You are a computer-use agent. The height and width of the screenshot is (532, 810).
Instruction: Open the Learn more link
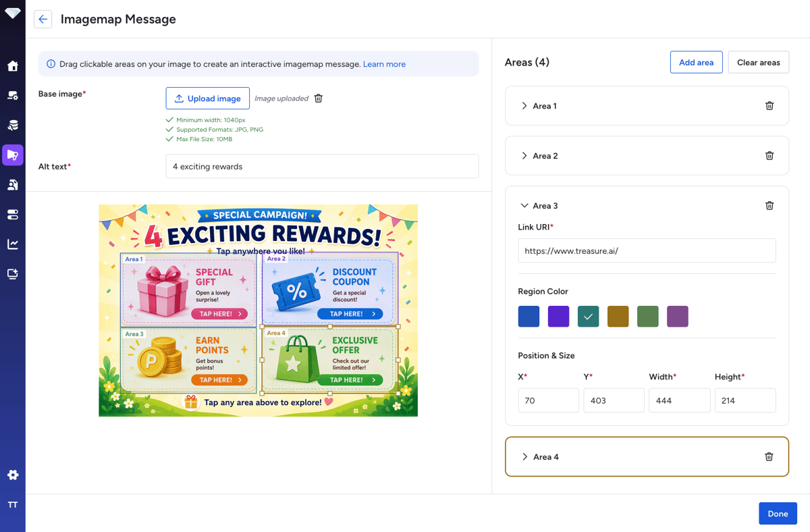[x=384, y=64]
